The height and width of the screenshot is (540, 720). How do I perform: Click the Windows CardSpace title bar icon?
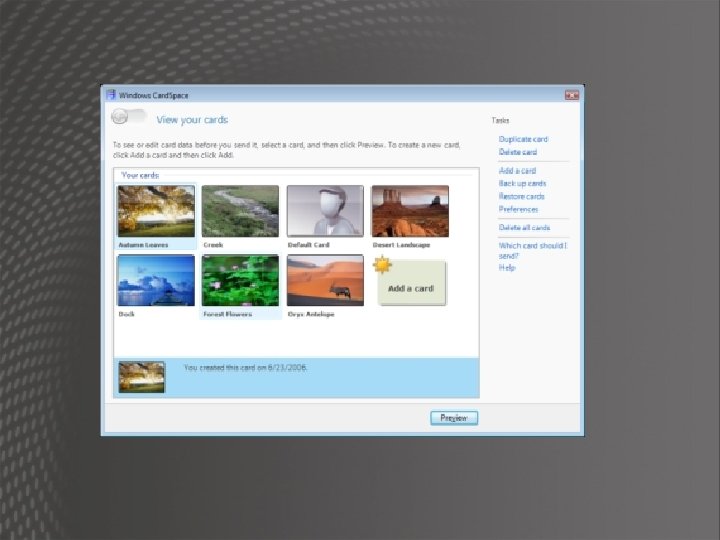click(x=111, y=95)
